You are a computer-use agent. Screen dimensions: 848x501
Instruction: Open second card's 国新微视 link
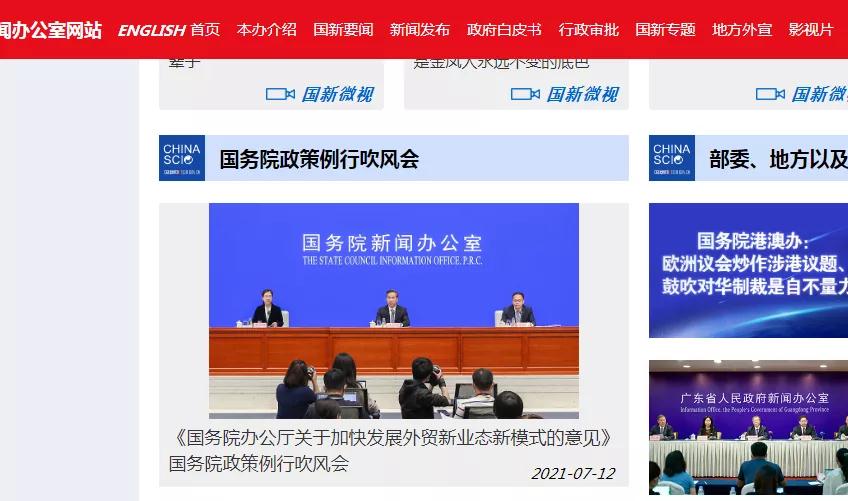click(582, 94)
